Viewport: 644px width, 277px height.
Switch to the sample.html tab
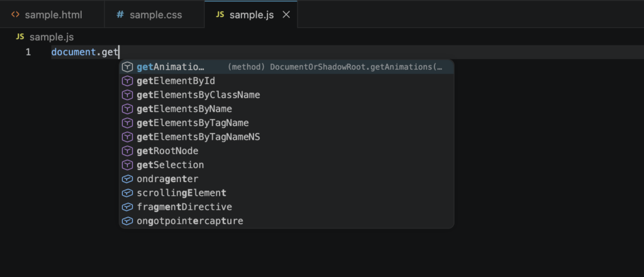point(53,14)
